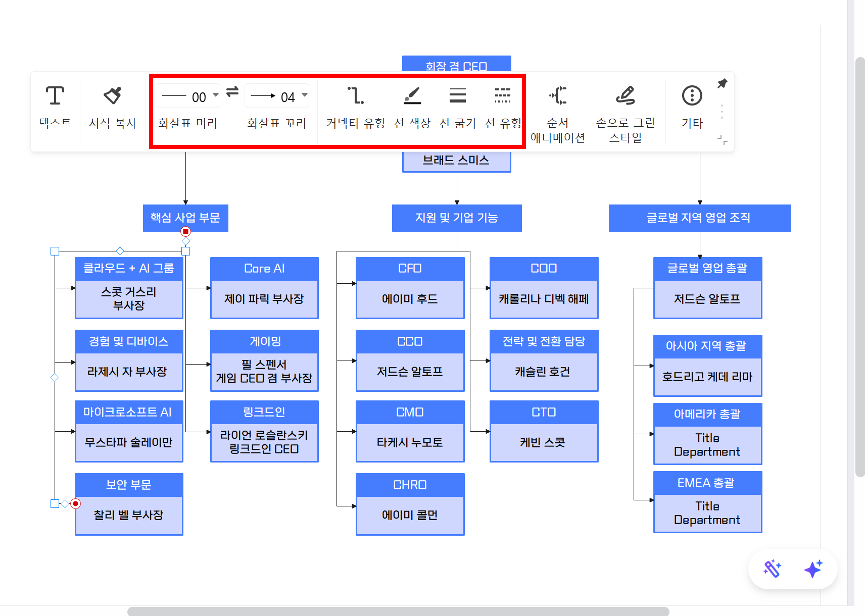
Task: Select the 게이밍 header
Action: point(264,341)
